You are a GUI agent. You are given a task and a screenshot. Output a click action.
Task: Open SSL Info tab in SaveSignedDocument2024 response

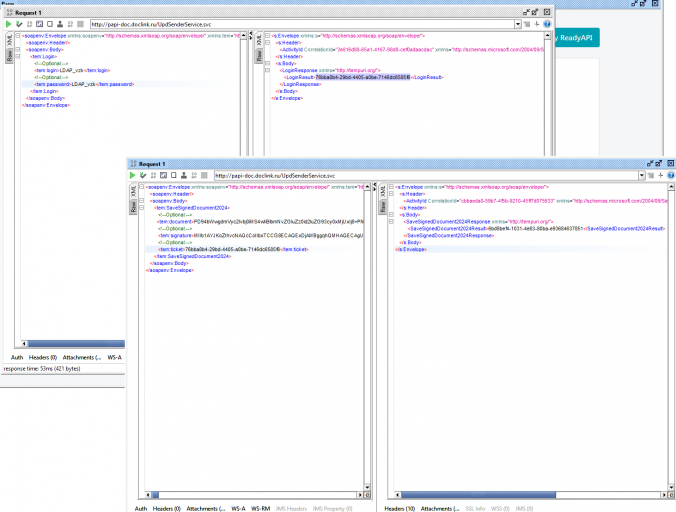coord(475,509)
